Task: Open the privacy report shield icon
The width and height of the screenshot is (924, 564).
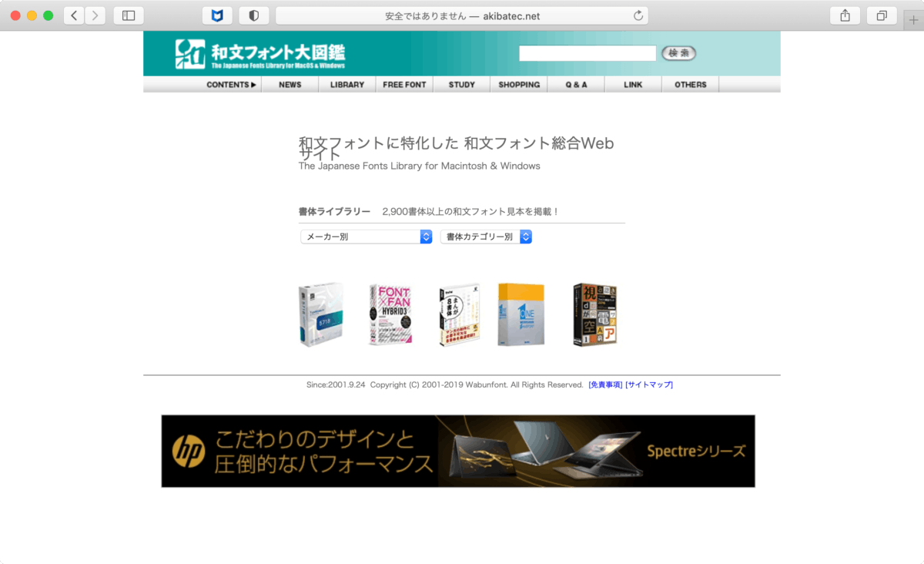Action: pos(254,15)
